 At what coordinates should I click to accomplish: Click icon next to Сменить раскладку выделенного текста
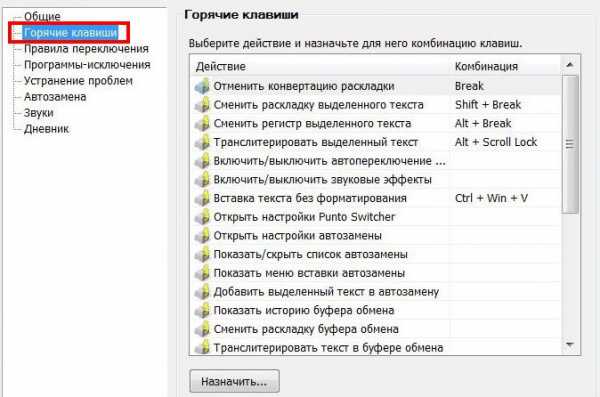(202, 105)
